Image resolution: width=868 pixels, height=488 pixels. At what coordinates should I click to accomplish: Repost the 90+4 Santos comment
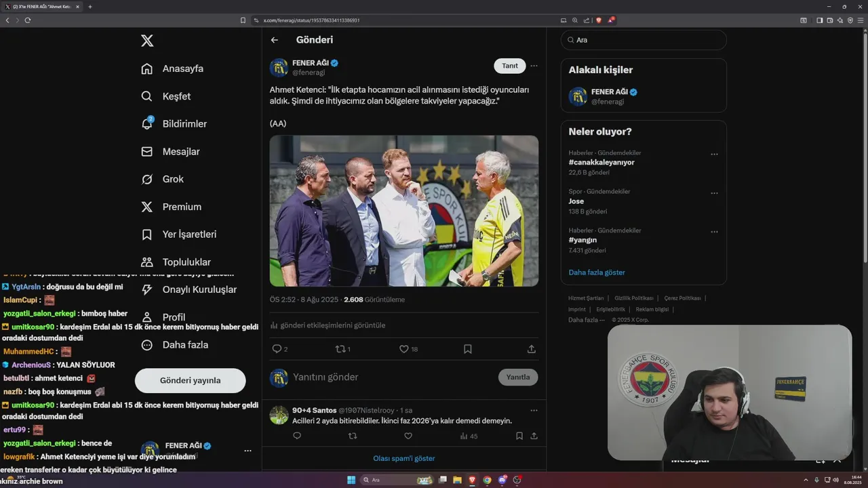[353, 436]
